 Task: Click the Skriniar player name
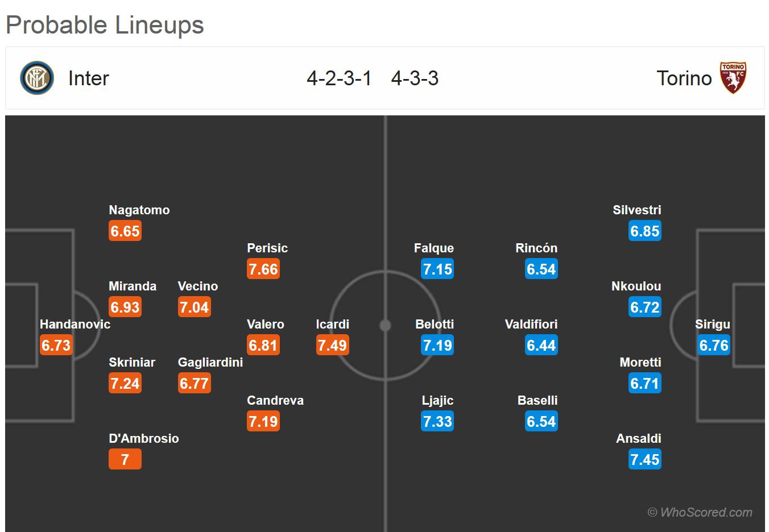point(132,363)
